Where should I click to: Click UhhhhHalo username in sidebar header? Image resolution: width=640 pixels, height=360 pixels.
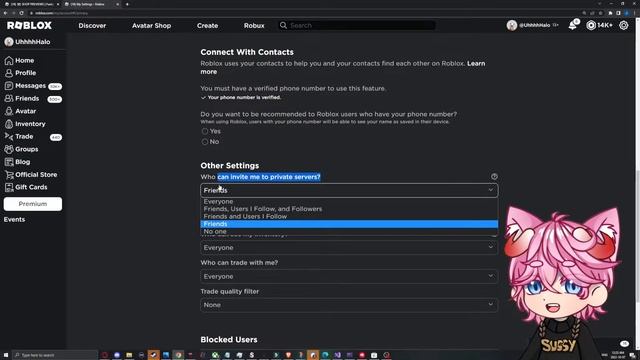pyautogui.click(x=33, y=42)
